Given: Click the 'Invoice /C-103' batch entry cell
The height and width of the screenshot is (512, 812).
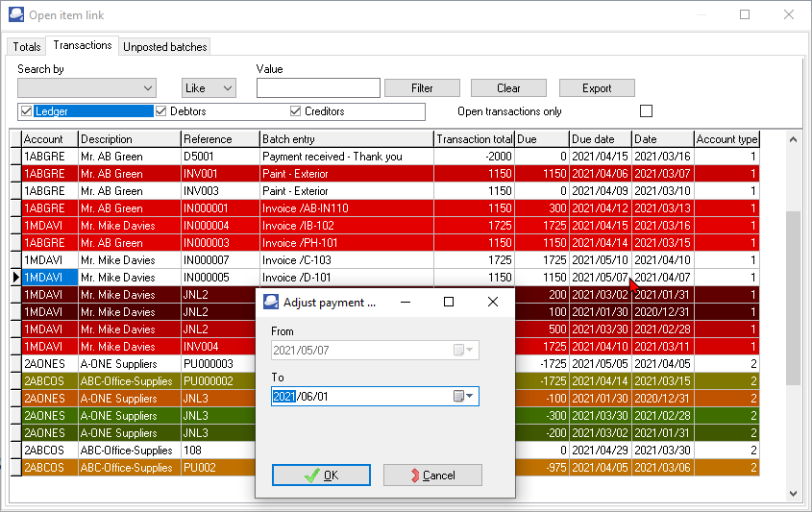Looking at the screenshot, I should coord(347,260).
